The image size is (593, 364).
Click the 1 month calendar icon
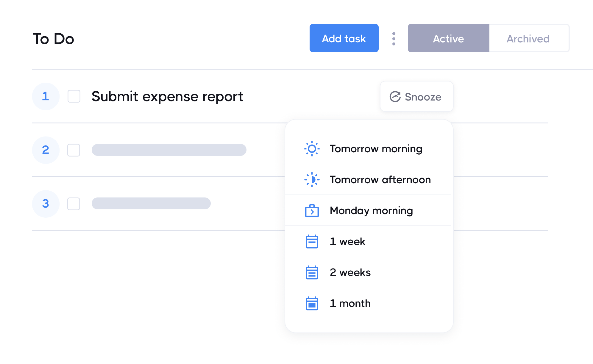[x=312, y=303]
